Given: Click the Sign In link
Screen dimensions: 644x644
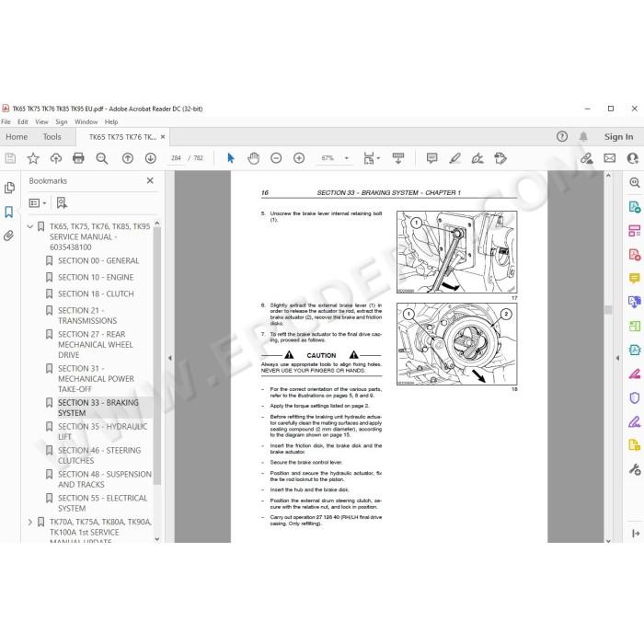Looking at the screenshot, I should 618,137.
